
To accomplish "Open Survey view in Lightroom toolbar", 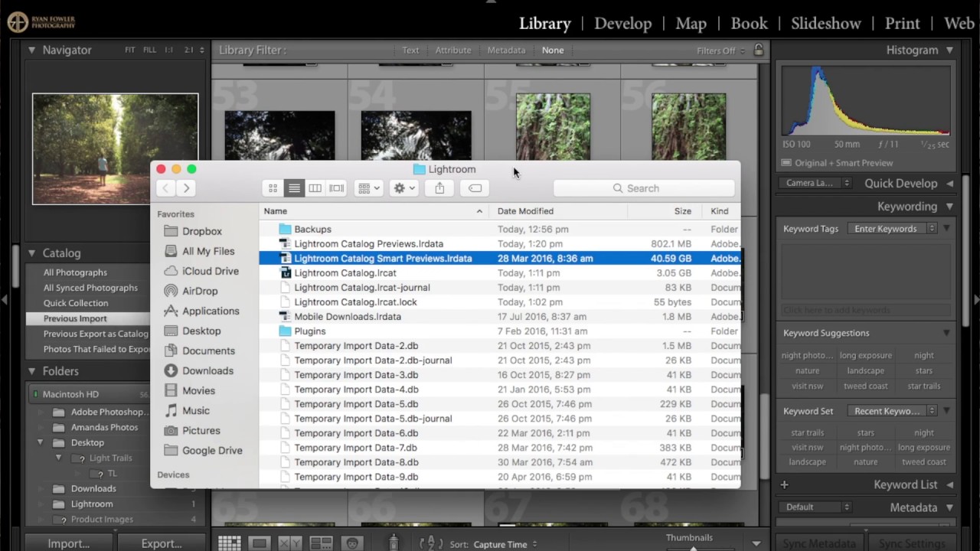I will tap(321, 543).
